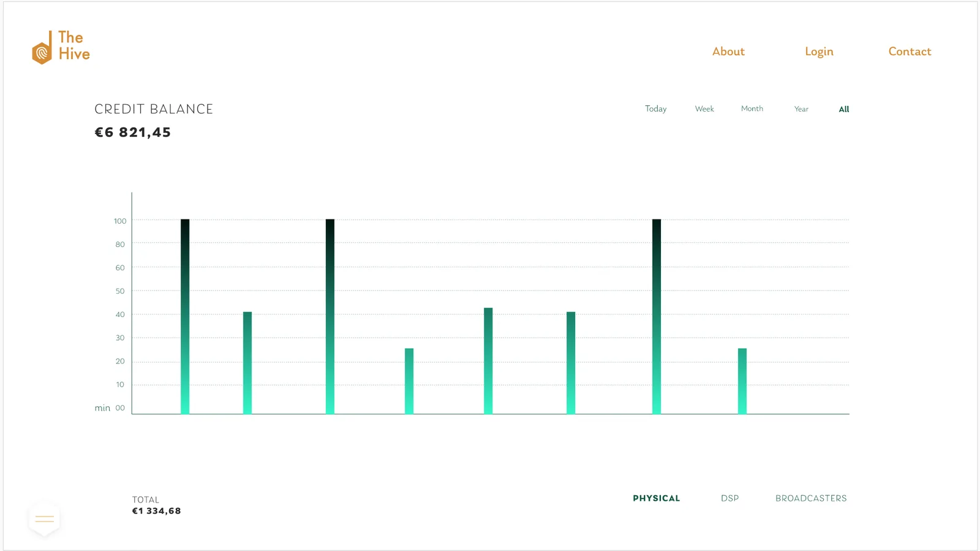The image size is (980, 551).
Task: Open the Contact page
Action: tap(910, 51)
